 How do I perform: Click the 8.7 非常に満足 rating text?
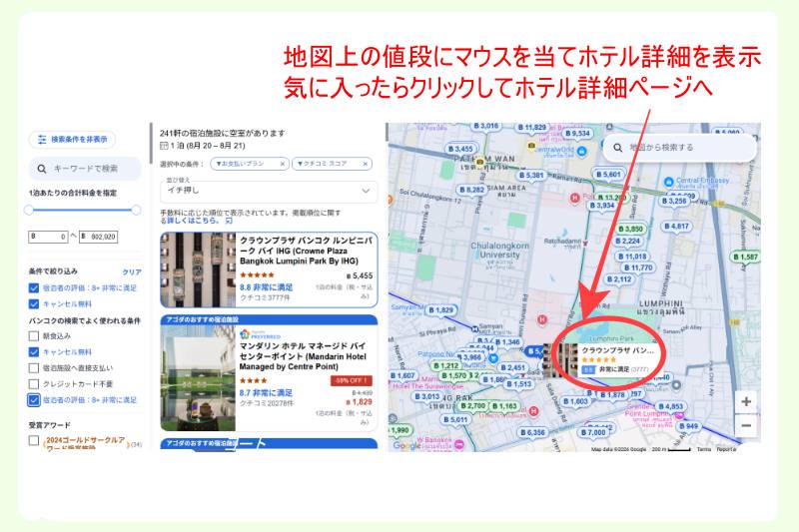pos(266,393)
